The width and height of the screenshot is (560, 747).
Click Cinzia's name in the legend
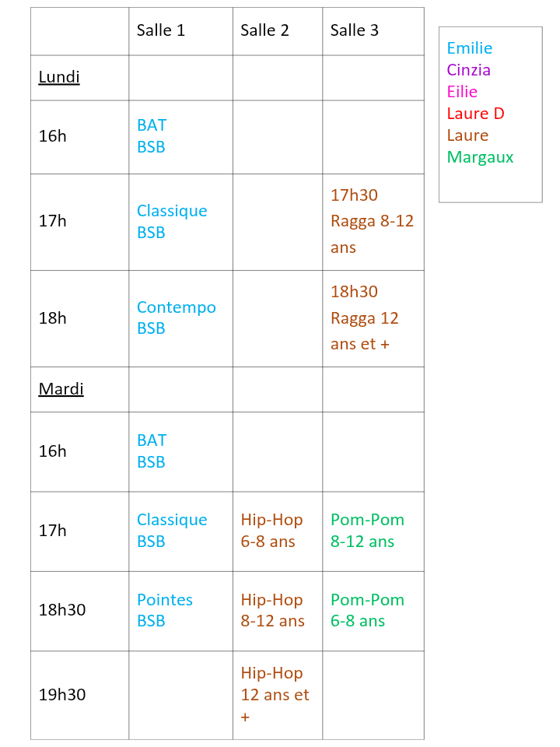469,70
